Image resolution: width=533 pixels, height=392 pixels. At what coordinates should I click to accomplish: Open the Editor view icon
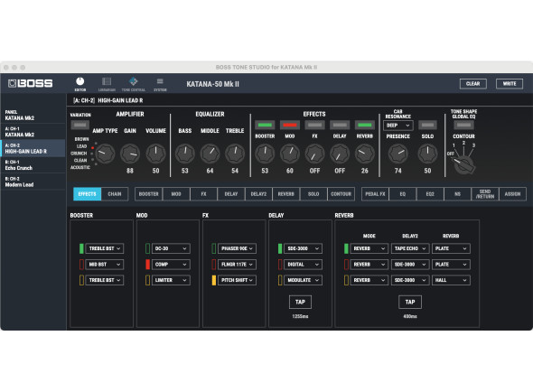pyautogui.click(x=79, y=84)
